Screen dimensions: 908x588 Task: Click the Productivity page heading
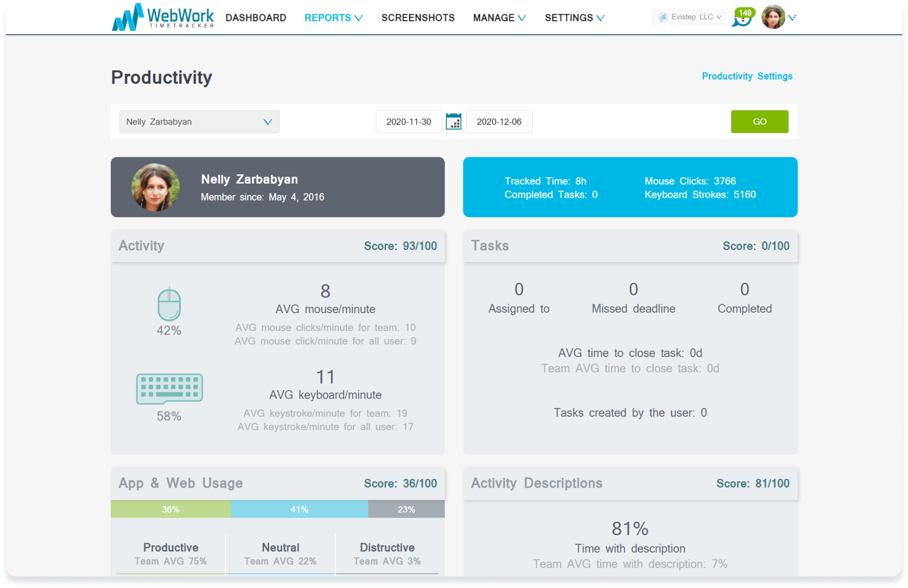click(161, 77)
